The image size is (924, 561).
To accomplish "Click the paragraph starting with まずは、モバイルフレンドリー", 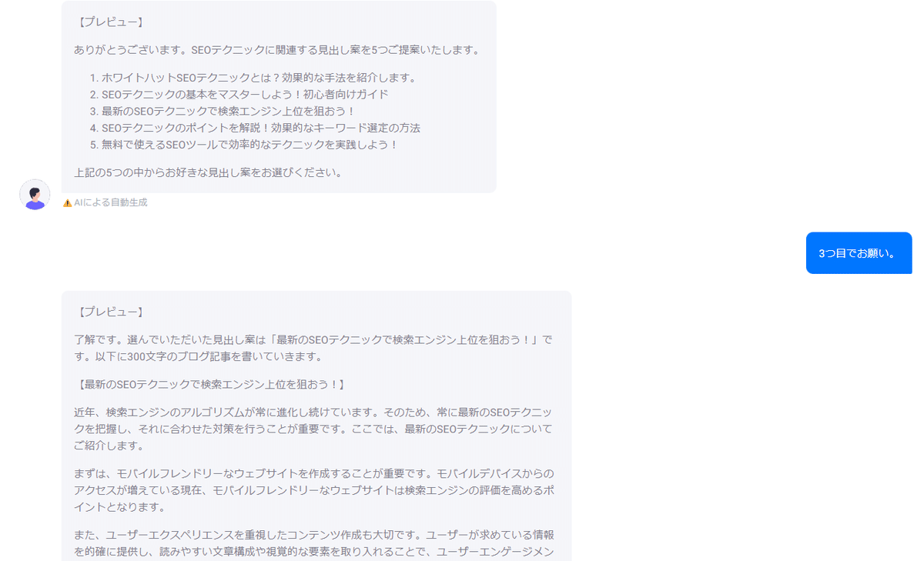I will (313, 490).
